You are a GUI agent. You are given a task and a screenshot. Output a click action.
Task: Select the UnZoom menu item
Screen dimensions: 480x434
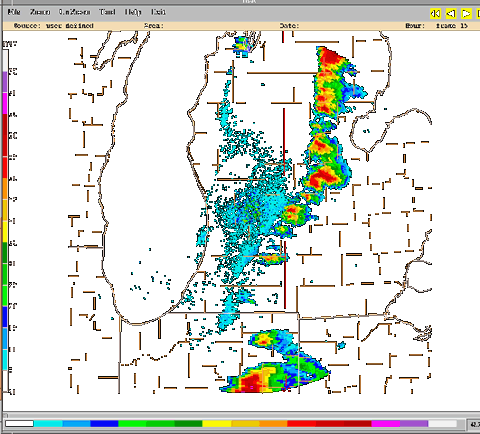pos(74,12)
